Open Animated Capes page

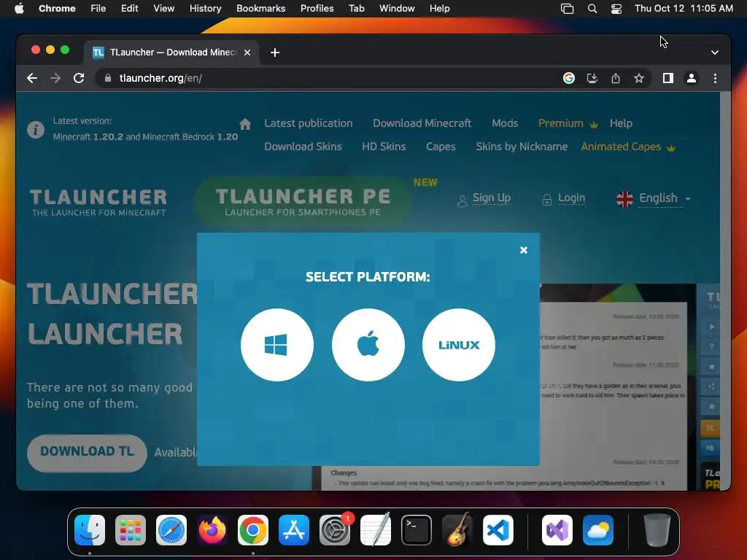[628, 147]
